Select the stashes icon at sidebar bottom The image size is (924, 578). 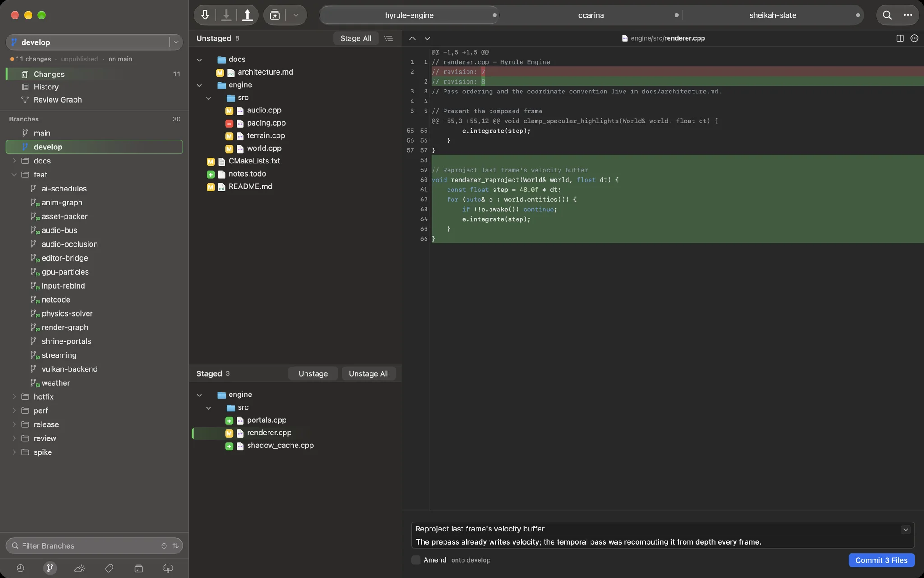(x=139, y=568)
